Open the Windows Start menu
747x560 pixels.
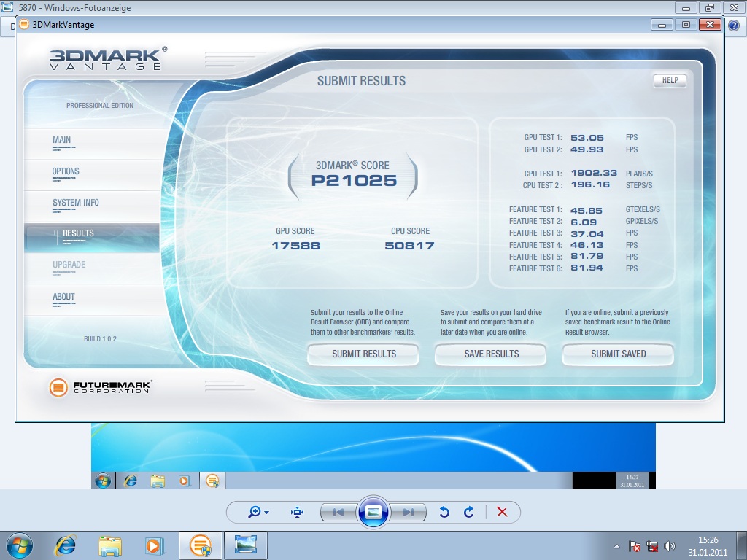pyautogui.click(x=20, y=545)
